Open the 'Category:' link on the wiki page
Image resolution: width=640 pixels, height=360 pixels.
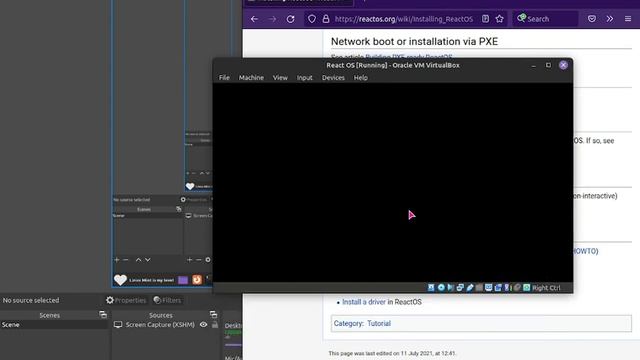[349, 324]
